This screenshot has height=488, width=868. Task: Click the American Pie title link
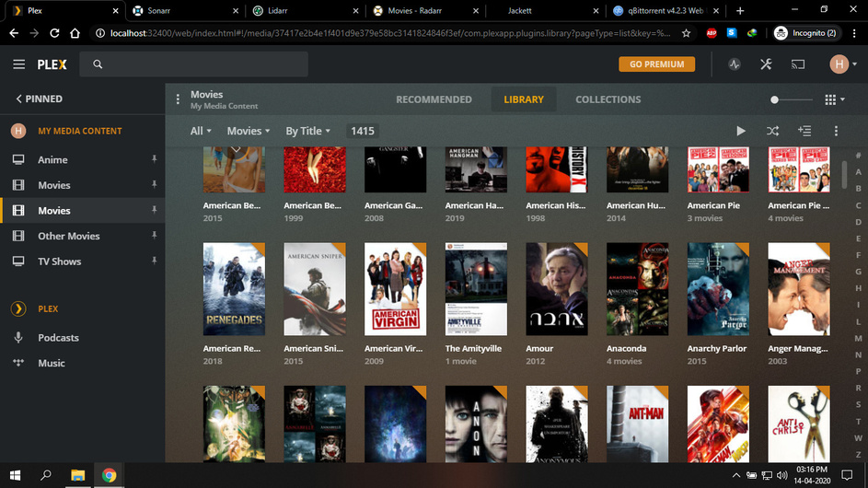(x=713, y=205)
